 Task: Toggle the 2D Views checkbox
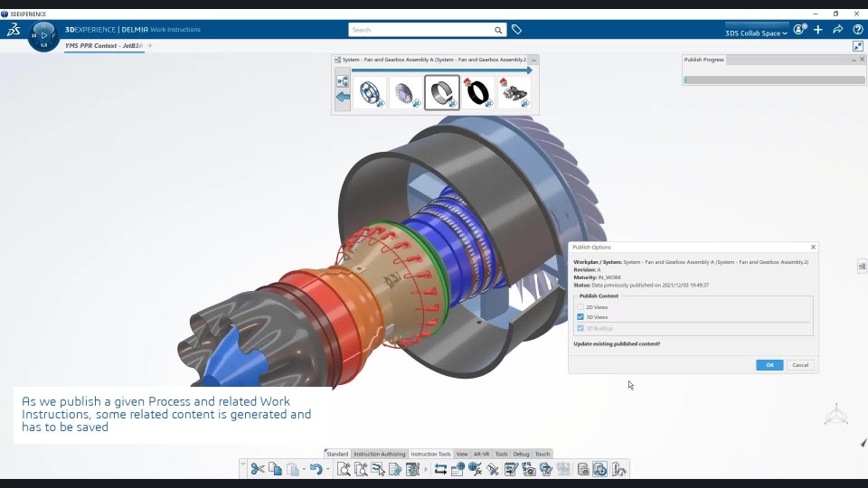[x=580, y=307]
